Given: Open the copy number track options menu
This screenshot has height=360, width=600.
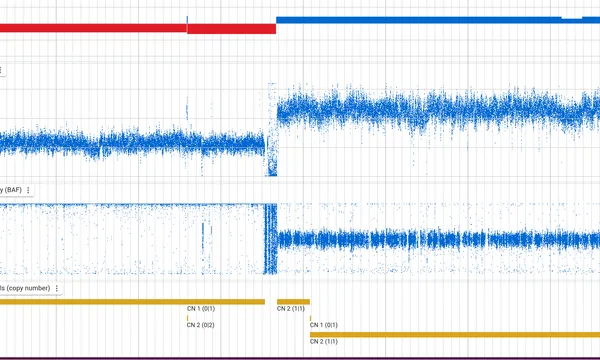Looking at the screenshot, I should (x=57, y=288).
